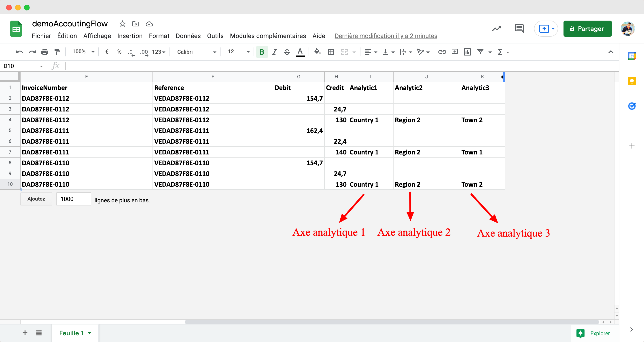Click the plus icon to get add-ons
The width and height of the screenshot is (644, 342).
point(632,146)
